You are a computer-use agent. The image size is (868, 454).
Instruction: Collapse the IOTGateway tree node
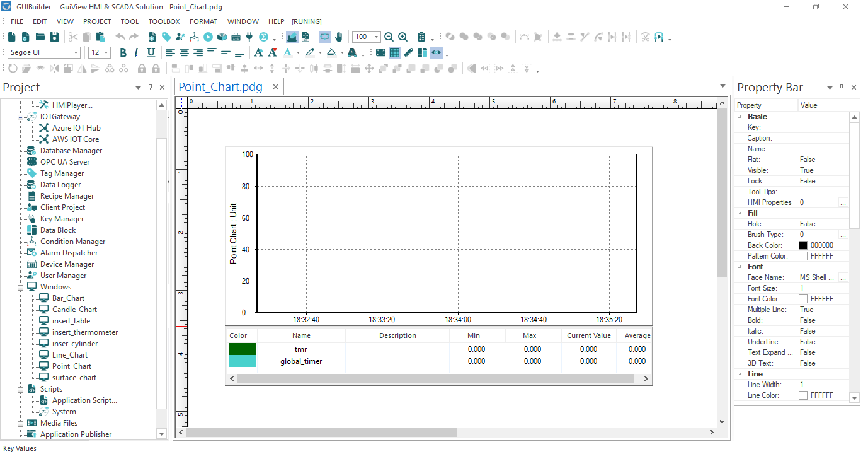point(20,117)
